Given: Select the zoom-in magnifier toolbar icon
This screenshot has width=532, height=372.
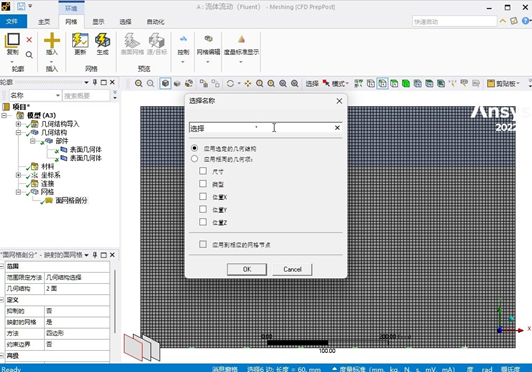Looking at the screenshot, I should pyautogui.click(x=138, y=83).
